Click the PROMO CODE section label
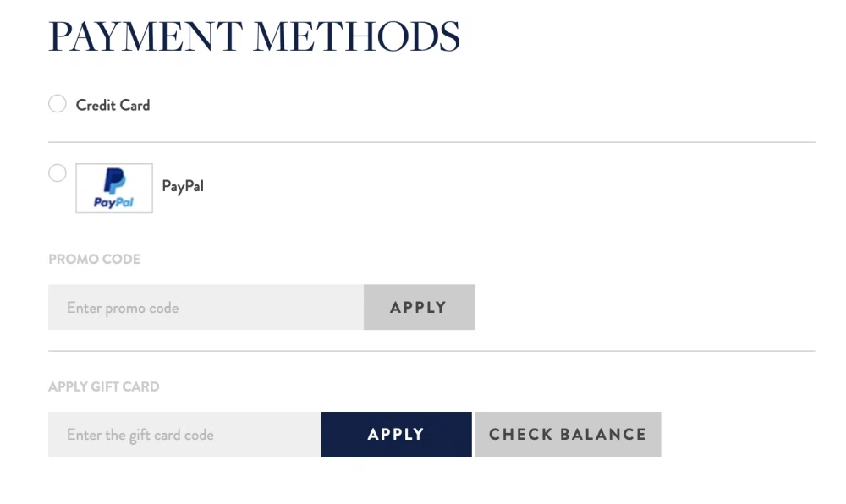The image size is (846, 504). click(x=94, y=260)
